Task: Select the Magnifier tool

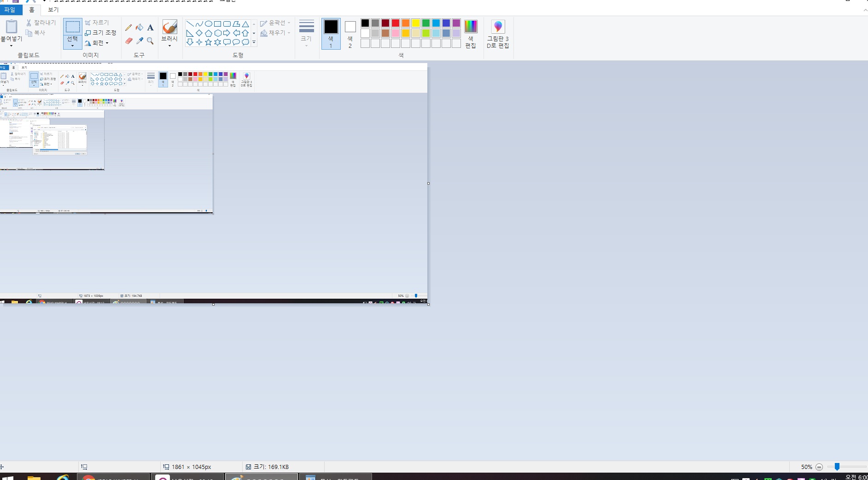Action: click(150, 41)
